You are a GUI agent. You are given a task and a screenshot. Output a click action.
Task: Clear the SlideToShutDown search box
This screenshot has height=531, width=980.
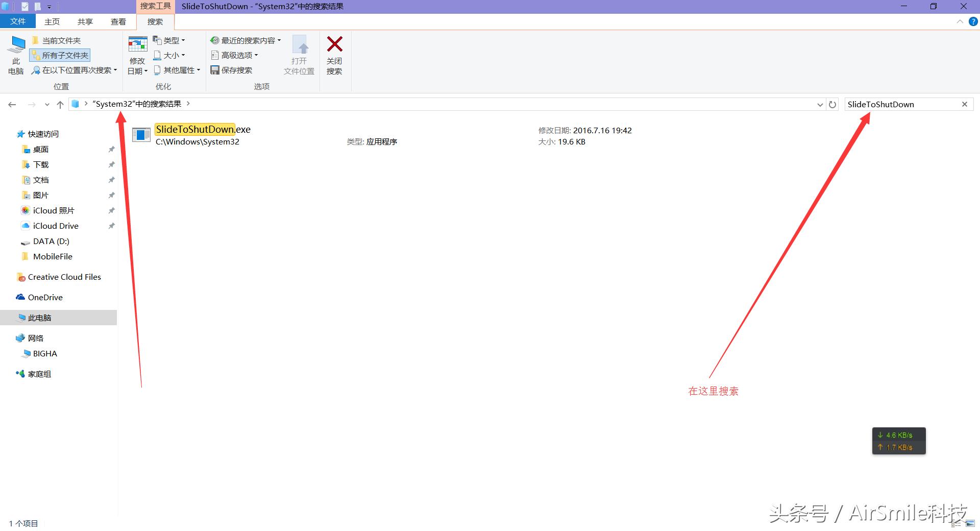(x=964, y=104)
